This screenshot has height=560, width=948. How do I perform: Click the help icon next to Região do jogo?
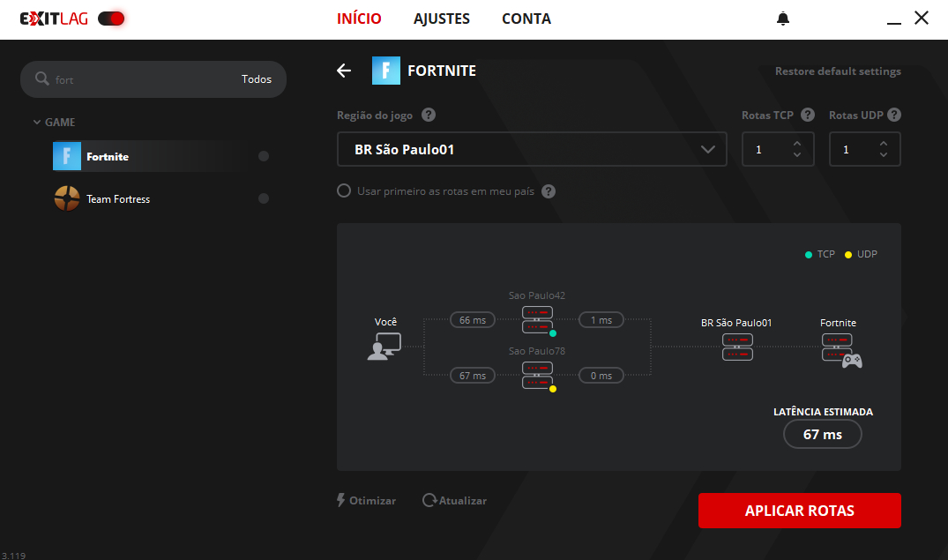(429, 116)
